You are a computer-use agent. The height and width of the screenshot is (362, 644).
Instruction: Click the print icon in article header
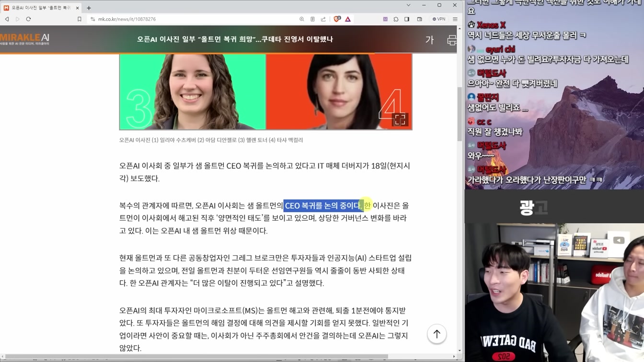coord(451,40)
